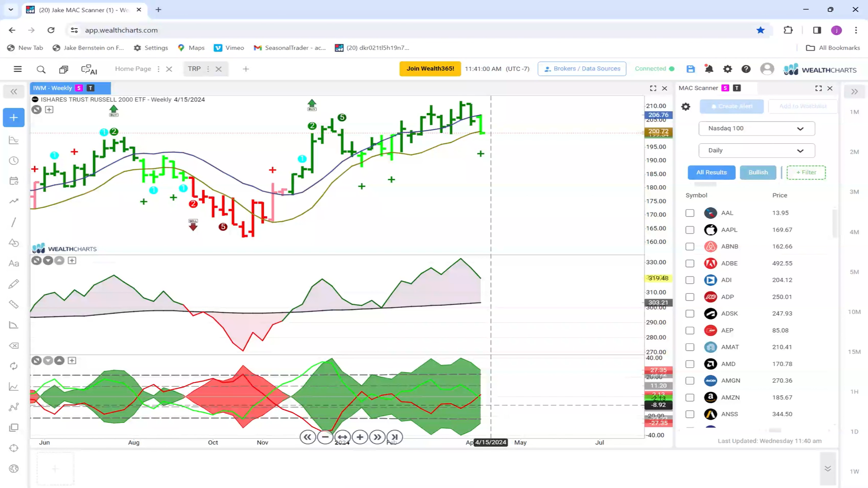Select the pencil drawing tool
868x488 pixels.
pos(14,284)
